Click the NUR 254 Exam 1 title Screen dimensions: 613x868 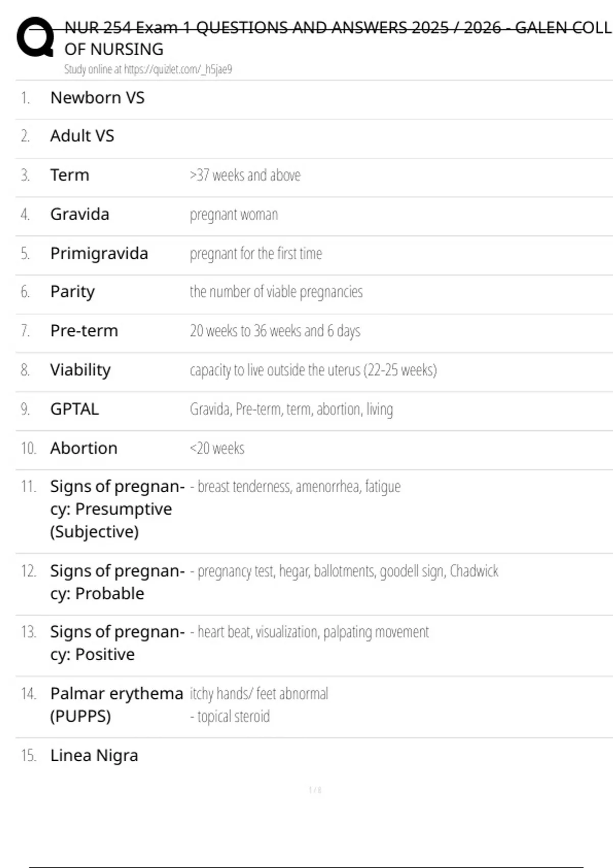338,38
